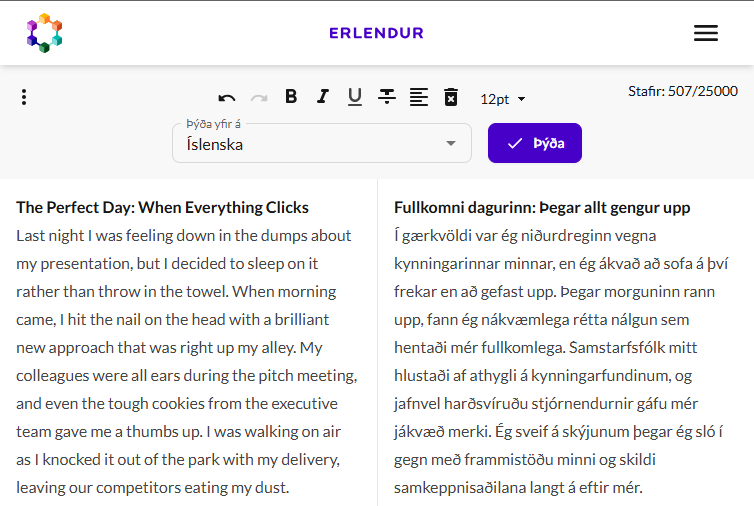
Task: Click inside the English source text paragraph
Action: click(187, 362)
